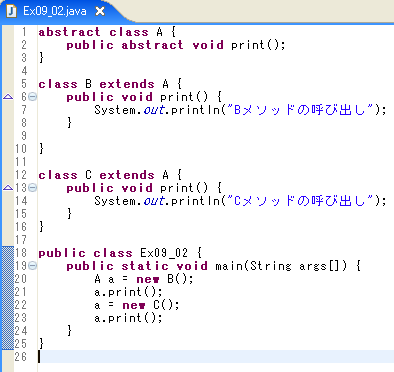Select the Ex09_02.java tab
The height and width of the screenshot is (372, 394).
55,11
